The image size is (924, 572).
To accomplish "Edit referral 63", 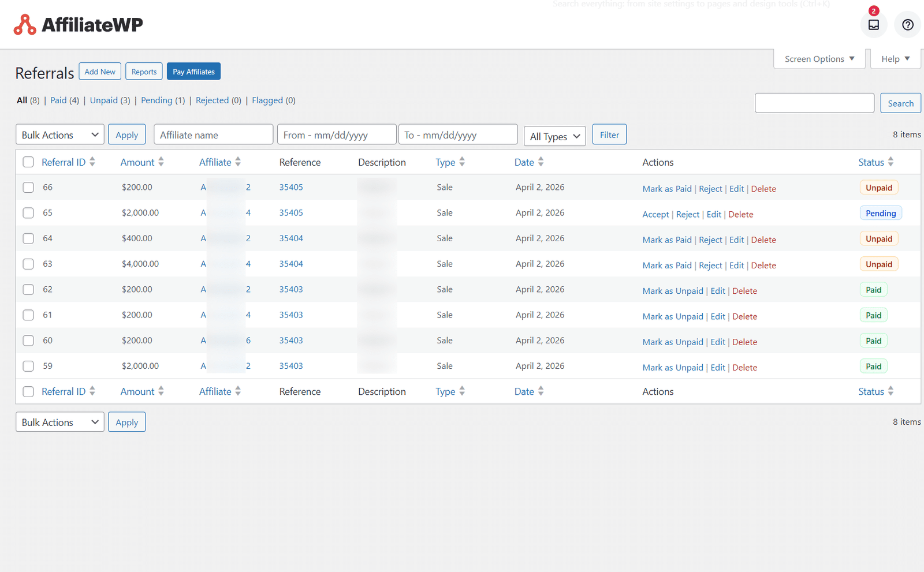I will click(x=736, y=266).
